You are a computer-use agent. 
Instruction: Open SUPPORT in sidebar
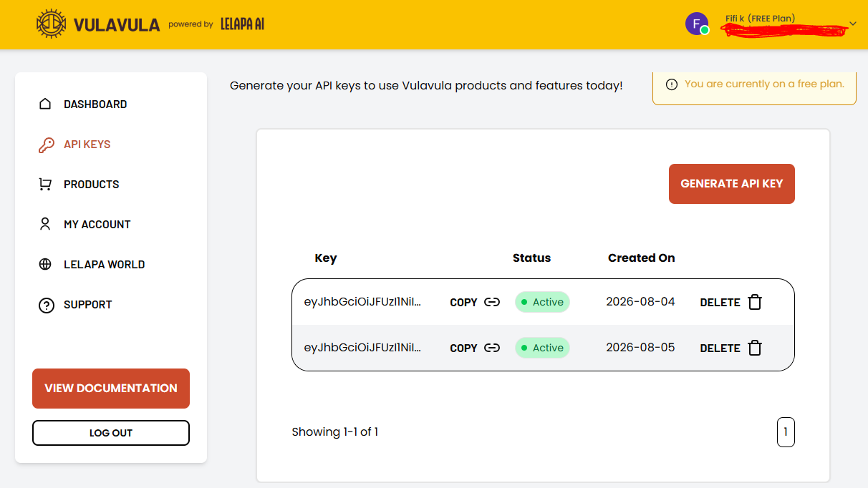tap(88, 305)
